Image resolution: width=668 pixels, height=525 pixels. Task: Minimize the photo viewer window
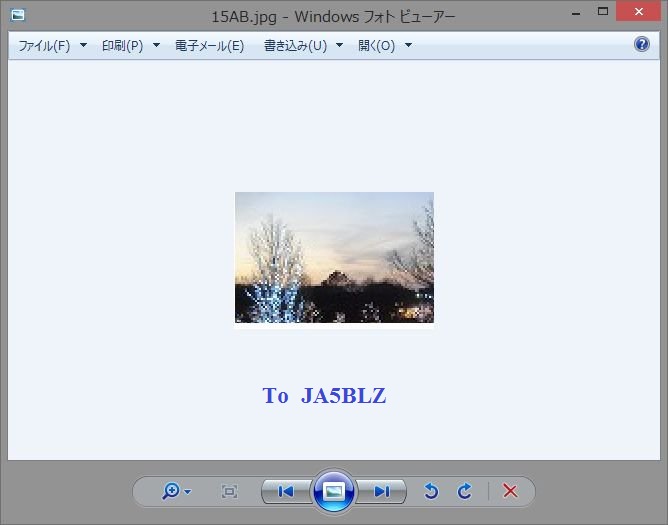pyautogui.click(x=576, y=12)
